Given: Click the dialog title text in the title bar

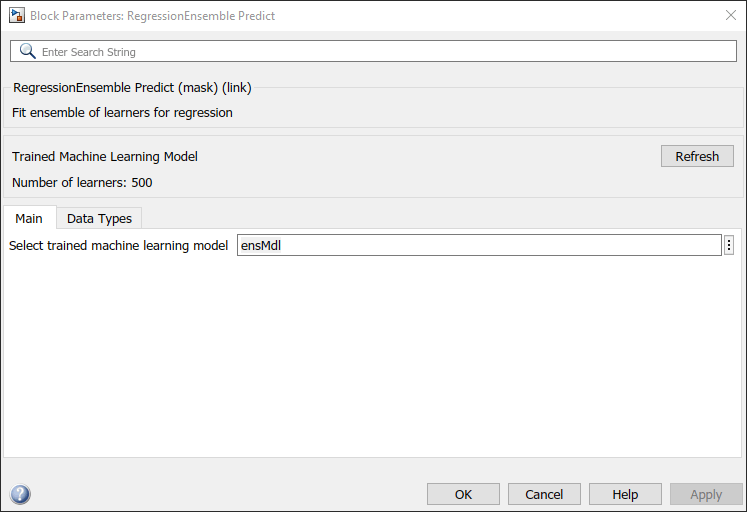Looking at the screenshot, I should [152, 16].
